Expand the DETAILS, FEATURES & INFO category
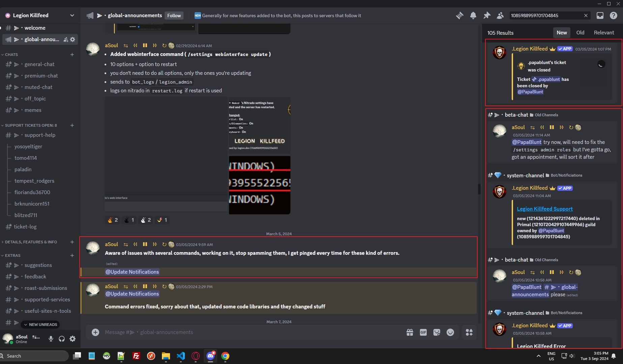The width and height of the screenshot is (623, 364). [x=30, y=242]
